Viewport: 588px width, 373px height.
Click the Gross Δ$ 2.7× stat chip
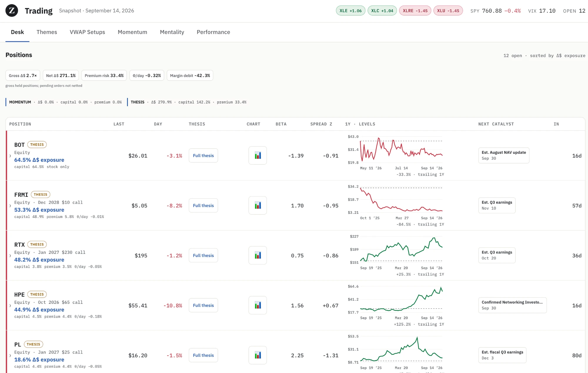[23, 76]
